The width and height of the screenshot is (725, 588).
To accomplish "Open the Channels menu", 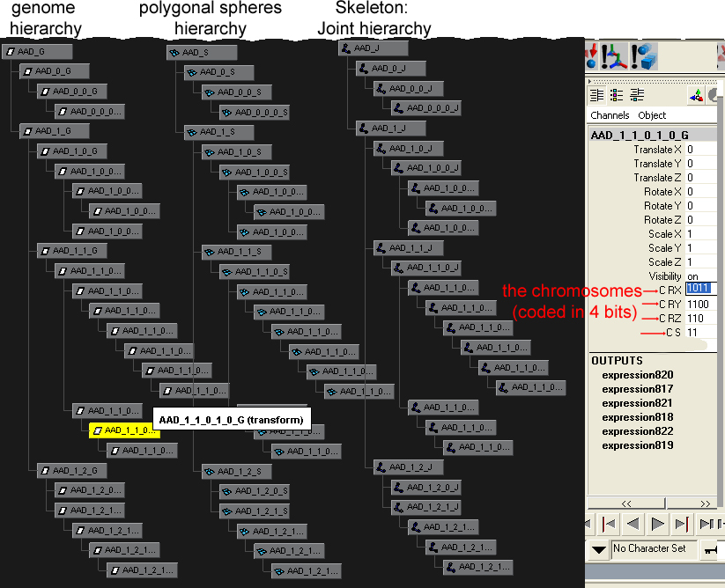I will coord(610,115).
